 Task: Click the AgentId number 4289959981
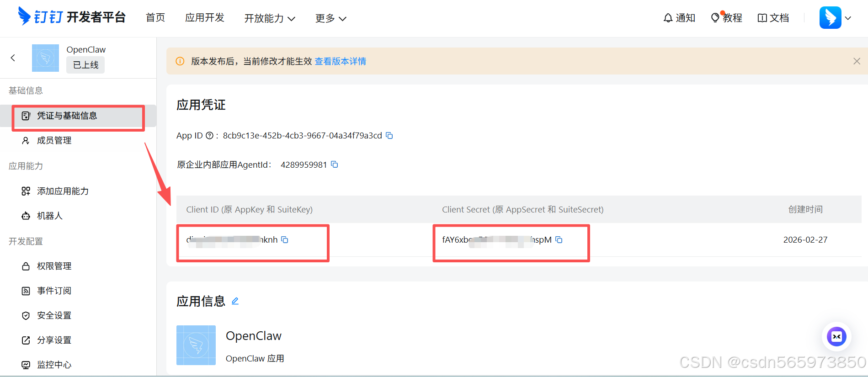(x=304, y=165)
